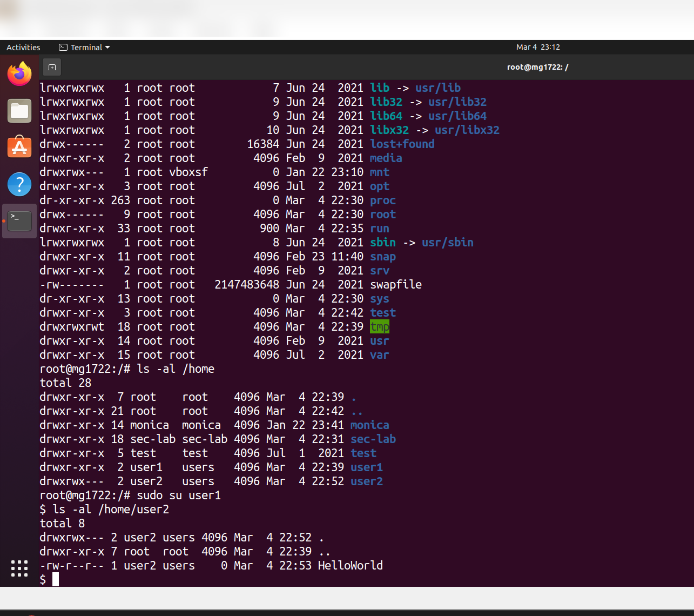Select the 'srv' directory name
Viewport: 694px width, 616px height.
(x=380, y=271)
